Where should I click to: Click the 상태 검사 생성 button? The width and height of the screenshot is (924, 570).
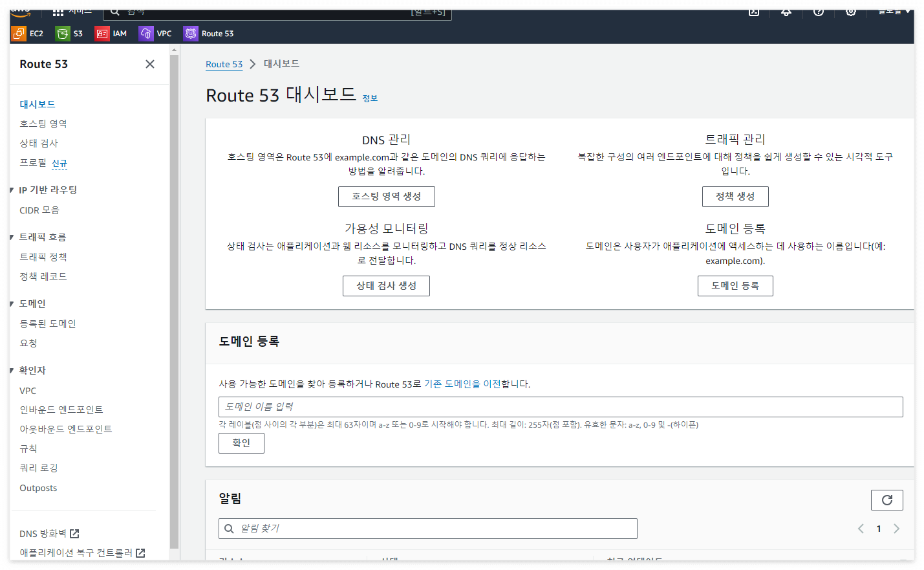point(386,286)
